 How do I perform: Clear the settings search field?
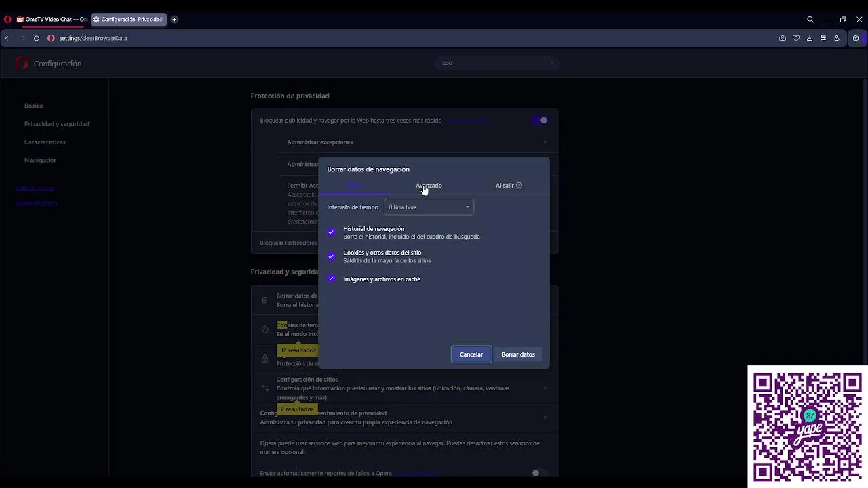coord(552,63)
